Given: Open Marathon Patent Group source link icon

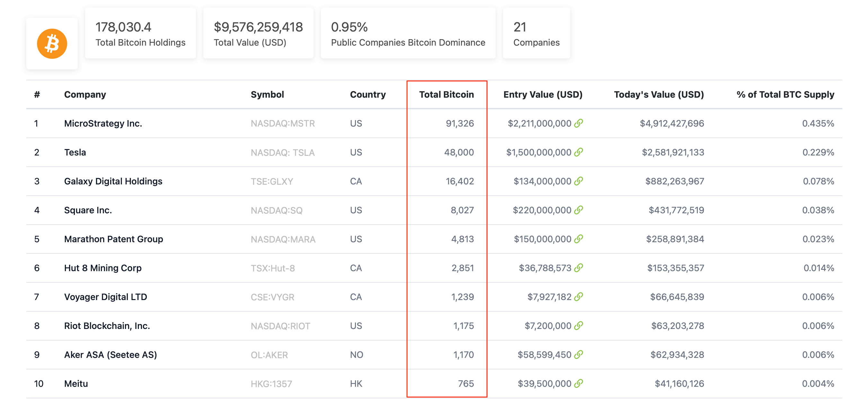Looking at the screenshot, I should point(579,239).
